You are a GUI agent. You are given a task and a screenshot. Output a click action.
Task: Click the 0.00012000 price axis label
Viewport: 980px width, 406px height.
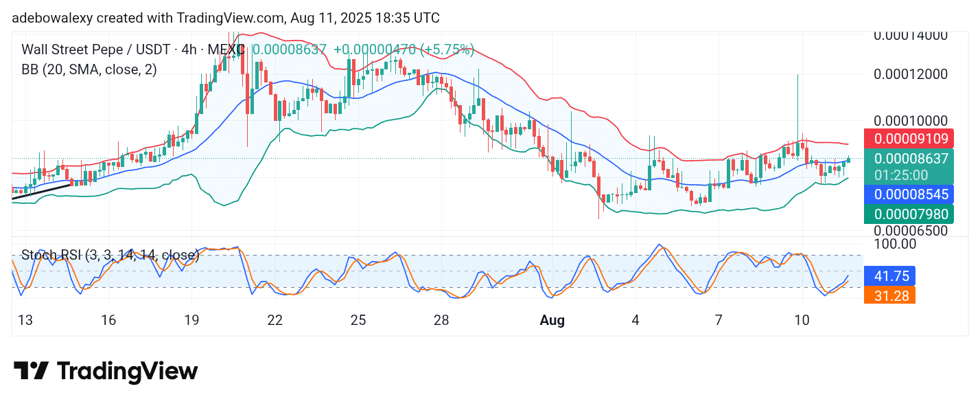click(911, 74)
